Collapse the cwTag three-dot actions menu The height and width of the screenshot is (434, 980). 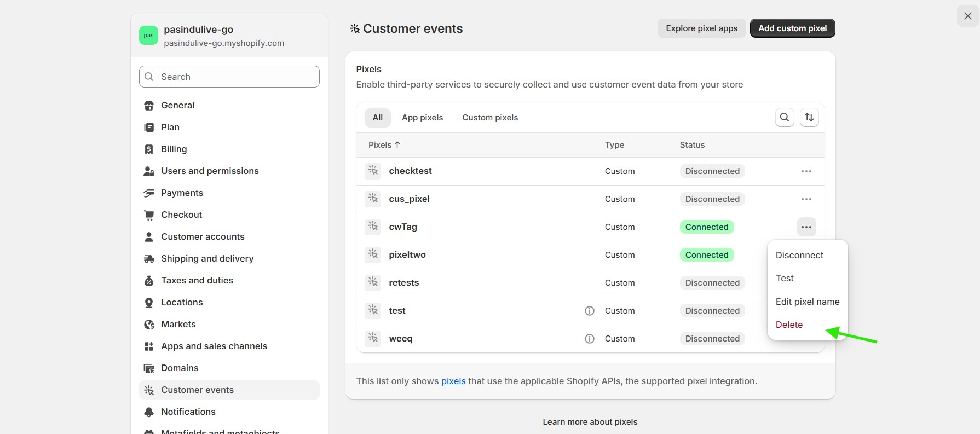coord(806,227)
